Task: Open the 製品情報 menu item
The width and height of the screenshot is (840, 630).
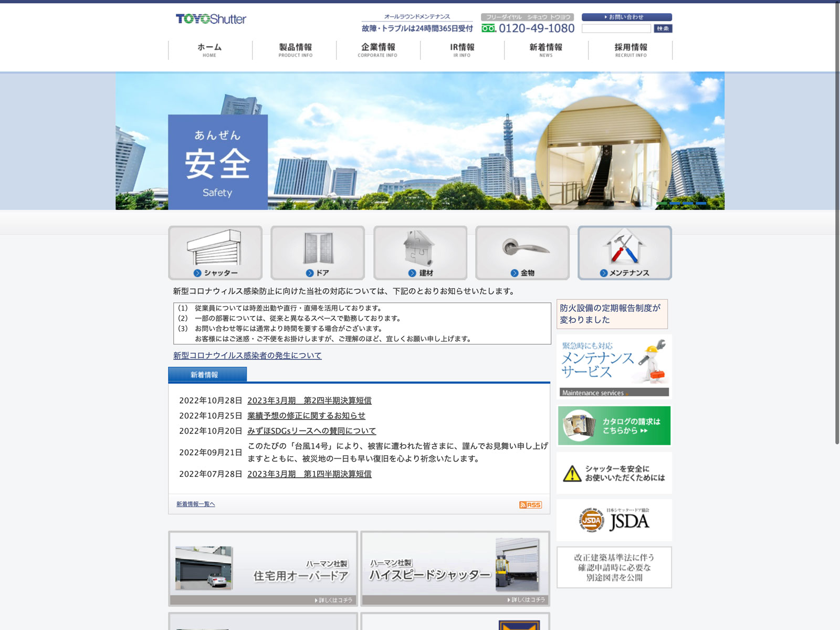Action: click(x=295, y=50)
